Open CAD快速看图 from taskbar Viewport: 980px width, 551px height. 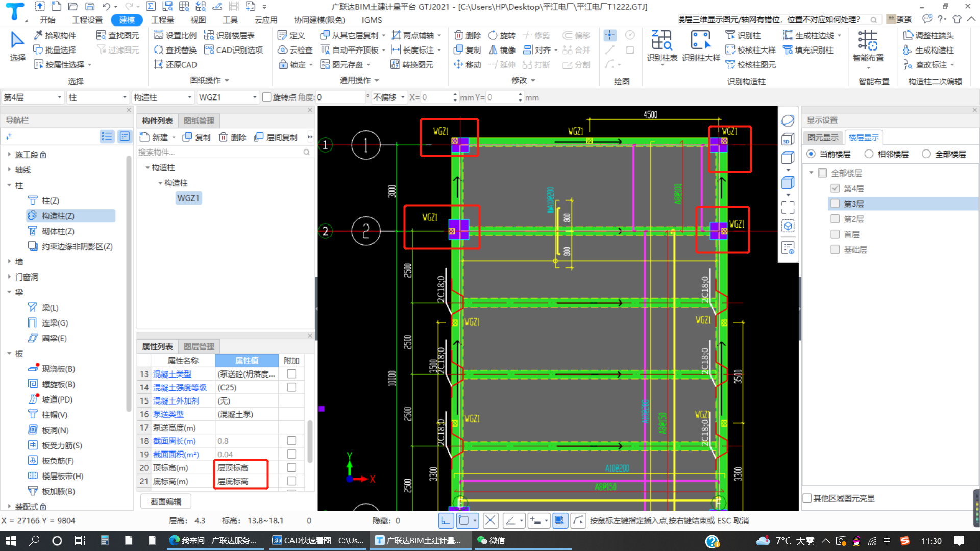tap(318, 541)
